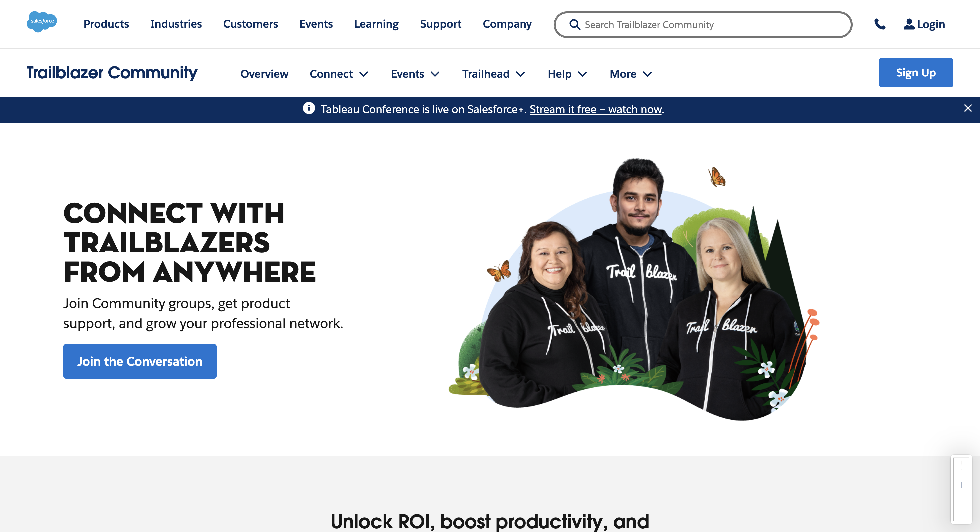Expand the Help dropdown
The image size is (980, 532).
(567, 74)
